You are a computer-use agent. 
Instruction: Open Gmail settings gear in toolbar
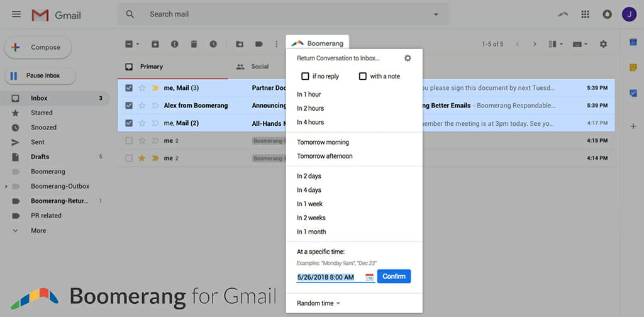click(x=603, y=44)
